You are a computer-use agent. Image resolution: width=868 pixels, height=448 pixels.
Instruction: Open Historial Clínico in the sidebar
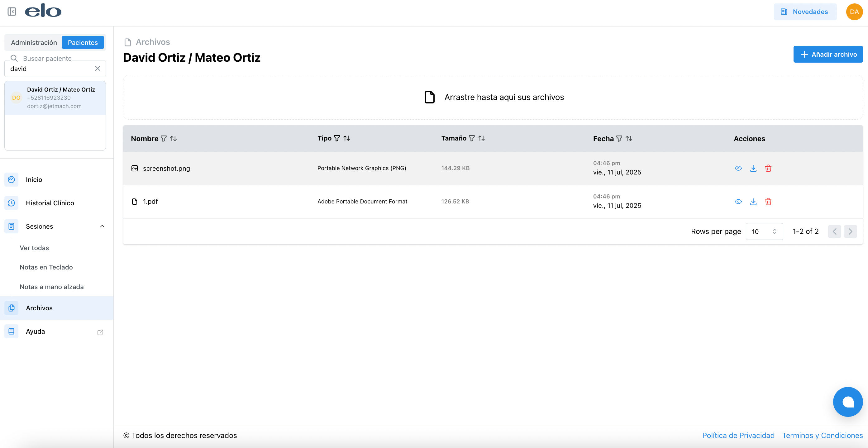click(50, 203)
